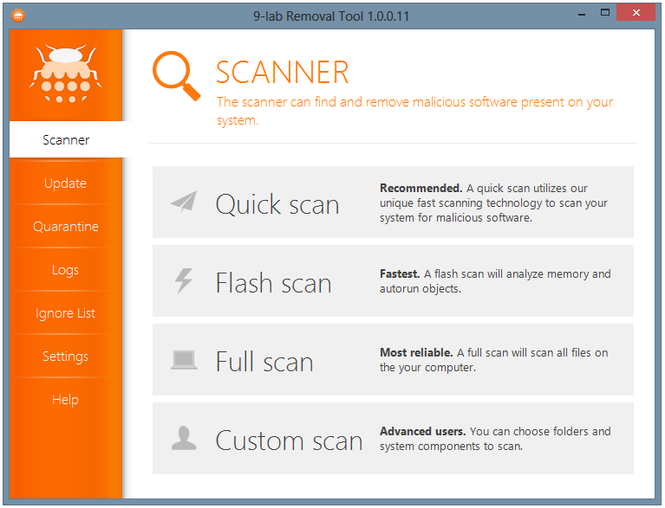Click the scanner subtitle about malicious software
This screenshot has height=508, width=665.
click(415, 111)
